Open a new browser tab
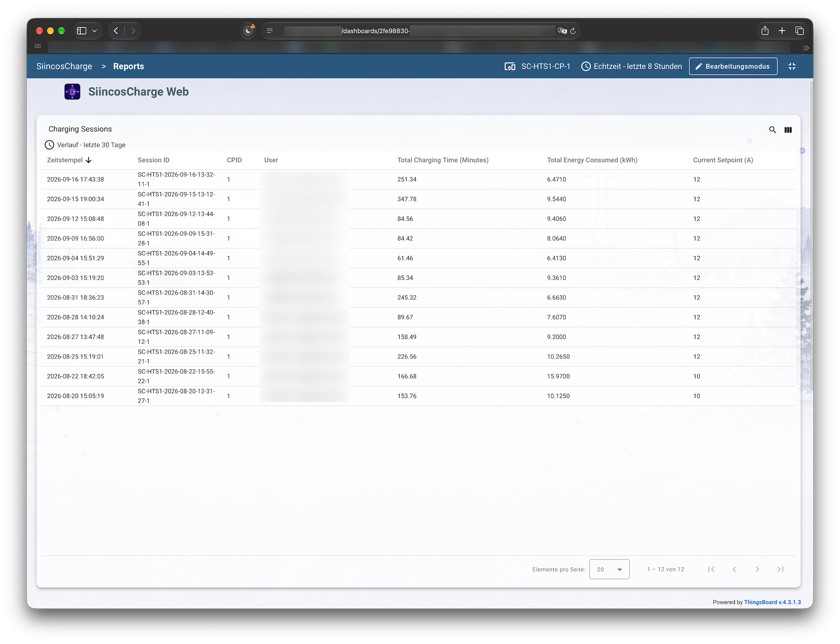 point(782,30)
